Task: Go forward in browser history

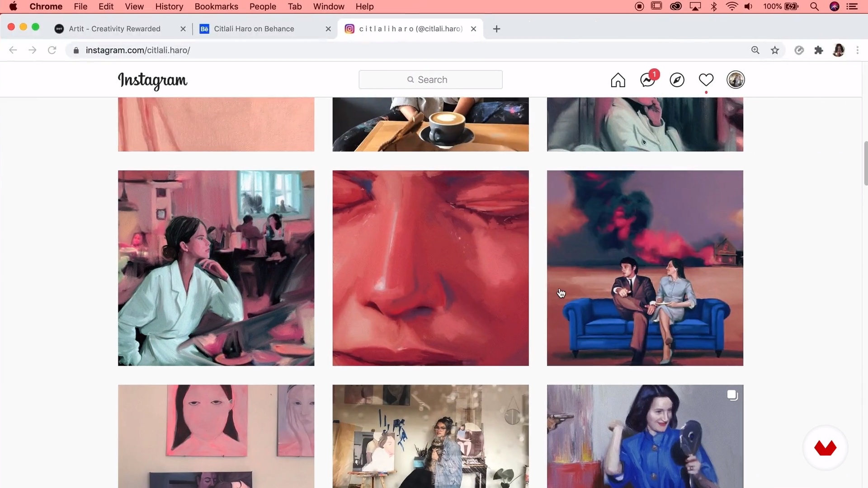Action: [33, 50]
